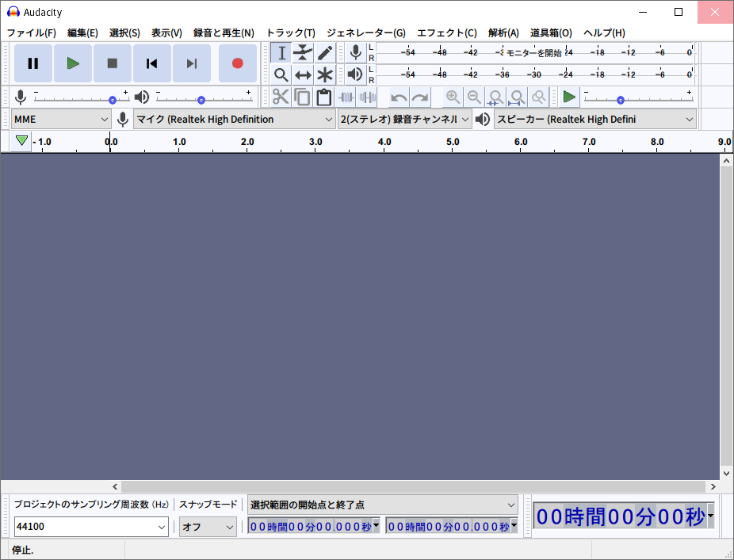Click the Cut scissors icon
The width and height of the screenshot is (734, 560).
(x=281, y=97)
